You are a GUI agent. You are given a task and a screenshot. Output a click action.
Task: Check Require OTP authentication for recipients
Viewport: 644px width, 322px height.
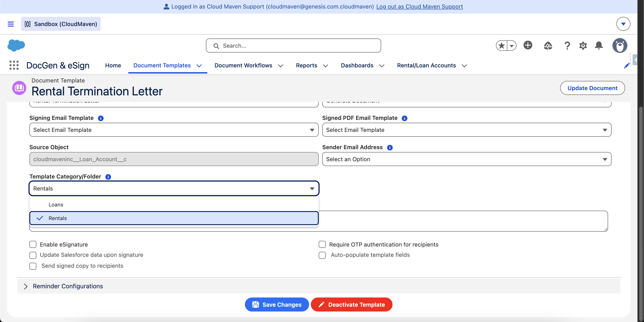tap(322, 244)
